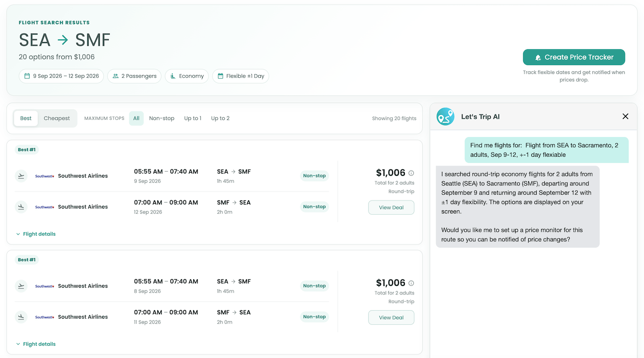
Task: Click the calendar icon in the date range chip
Action: [27, 76]
